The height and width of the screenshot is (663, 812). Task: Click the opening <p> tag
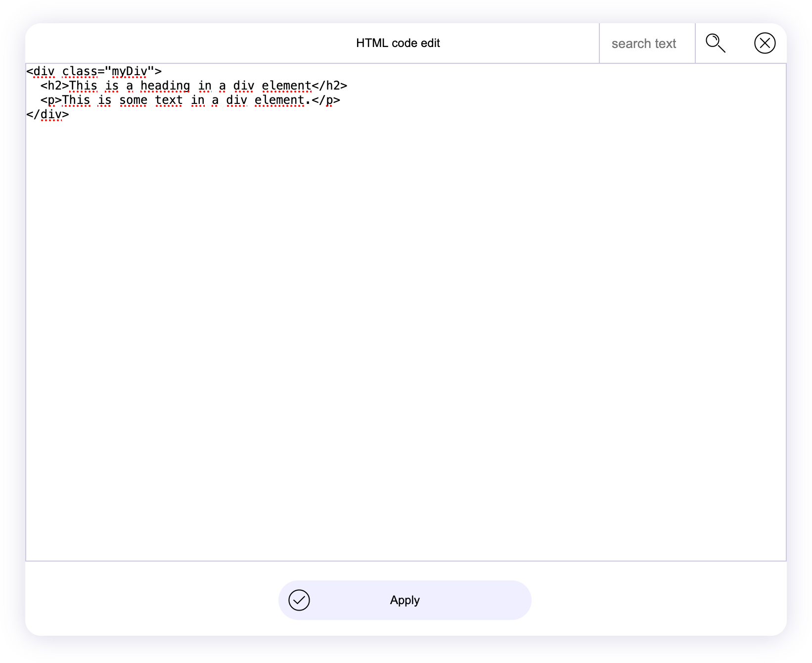point(51,100)
